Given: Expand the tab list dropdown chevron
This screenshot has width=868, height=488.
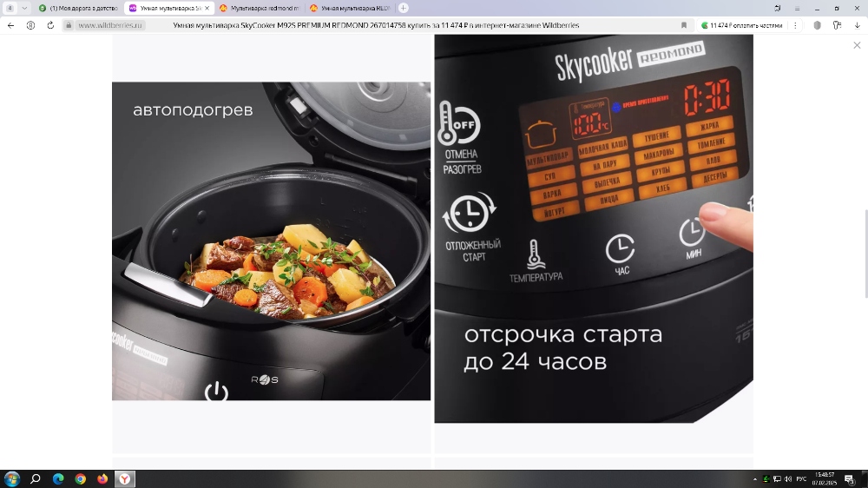Looking at the screenshot, I should point(24,9).
